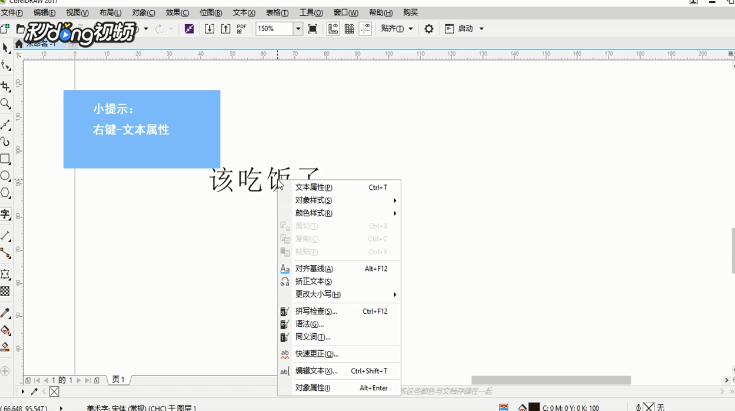Select the Ellipse tool
The height and width of the screenshot is (411, 735).
(x=6, y=176)
